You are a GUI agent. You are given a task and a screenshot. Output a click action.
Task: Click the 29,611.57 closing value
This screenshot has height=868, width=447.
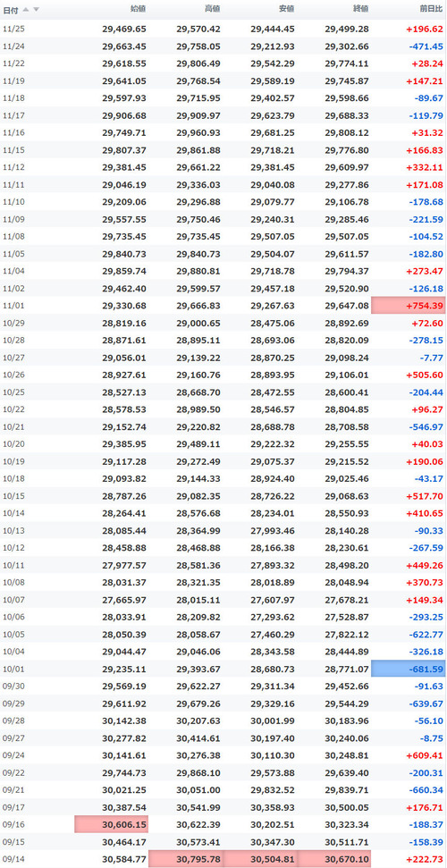(x=347, y=254)
